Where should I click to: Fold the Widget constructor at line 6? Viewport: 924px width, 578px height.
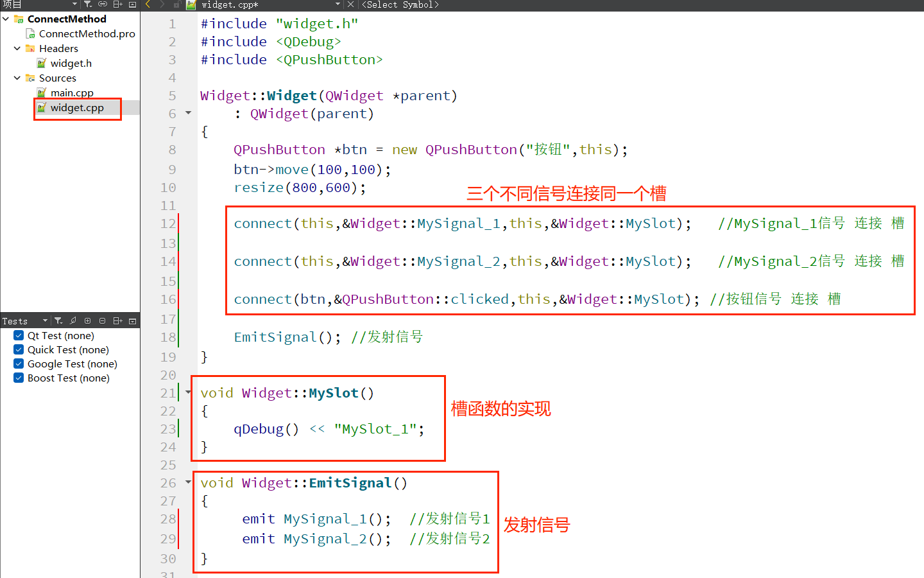(x=188, y=113)
